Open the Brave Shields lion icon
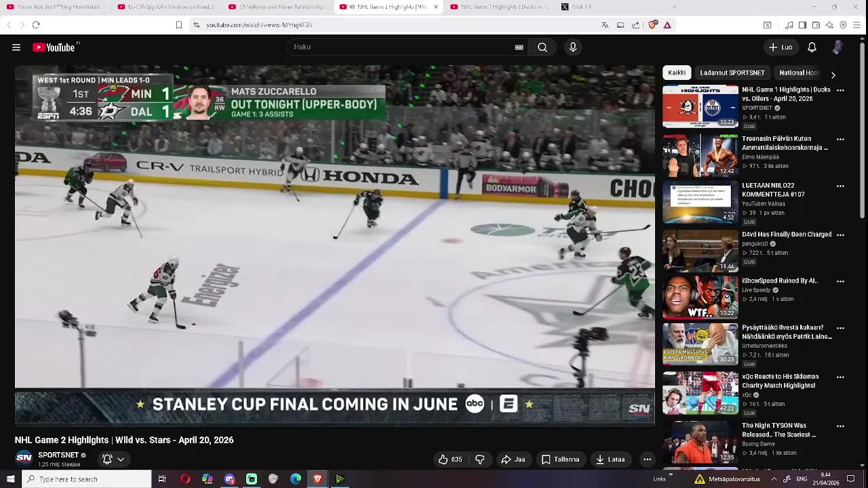868x488 pixels. [652, 25]
